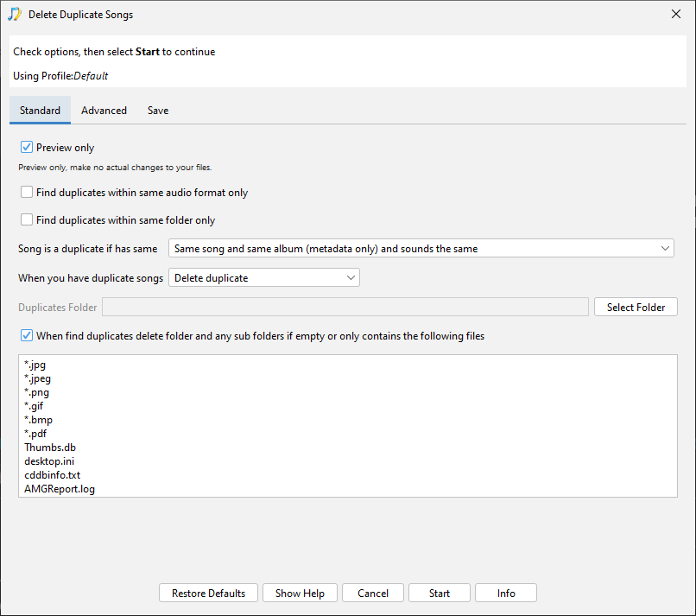This screenshot has height=616, width=696.
Task: Start the duplicate search
Action: tap(439, 593)
